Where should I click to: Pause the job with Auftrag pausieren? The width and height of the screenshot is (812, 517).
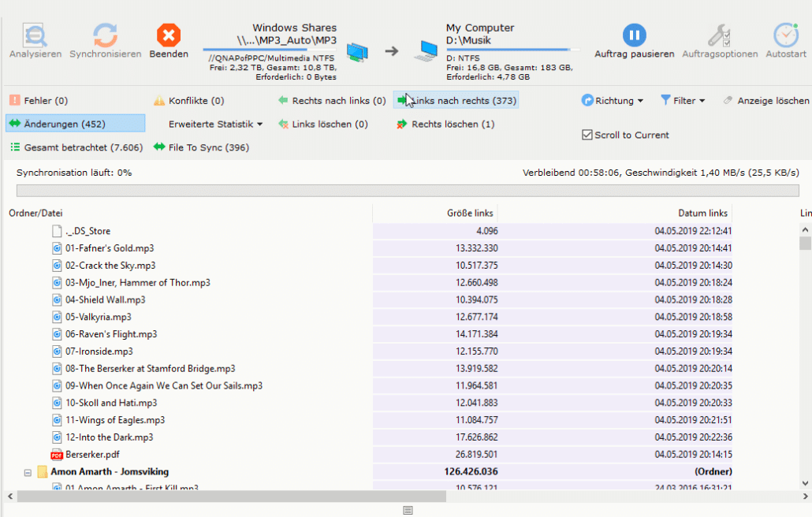634,35
